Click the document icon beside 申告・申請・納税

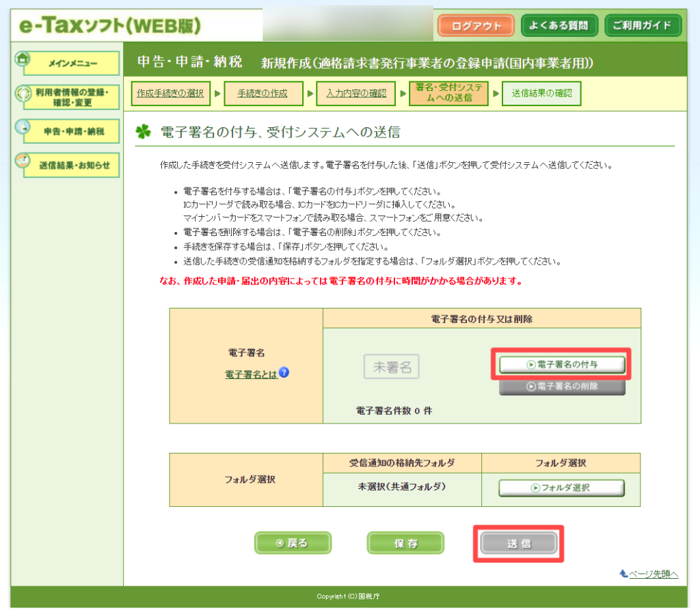click(23, 127)
